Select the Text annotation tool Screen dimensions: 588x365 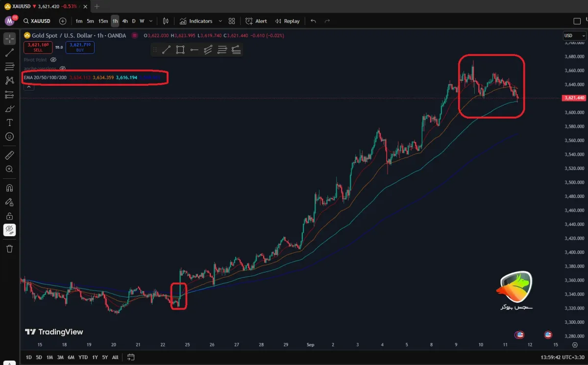9,122
